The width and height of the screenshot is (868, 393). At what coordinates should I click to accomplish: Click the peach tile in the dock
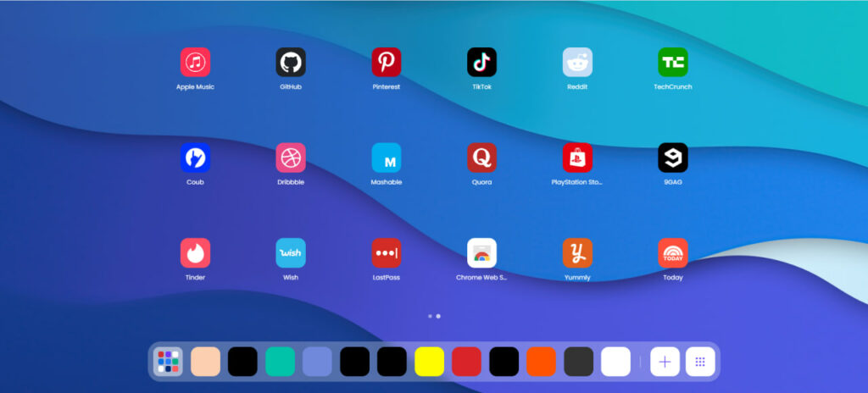coord(205,362)
